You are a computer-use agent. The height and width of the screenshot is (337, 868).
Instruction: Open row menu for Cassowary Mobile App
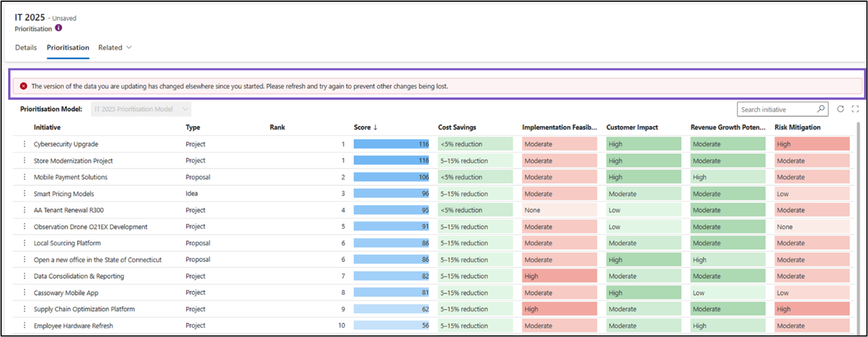[24, 293]
